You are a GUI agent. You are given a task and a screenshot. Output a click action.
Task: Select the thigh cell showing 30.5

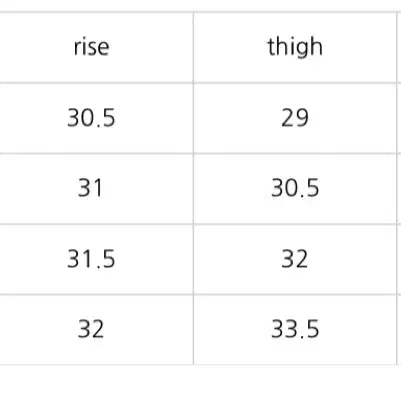coord(295,189)
